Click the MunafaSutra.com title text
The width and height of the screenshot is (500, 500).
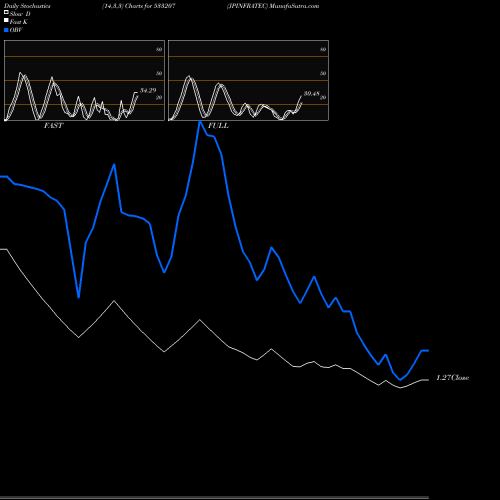294,6
